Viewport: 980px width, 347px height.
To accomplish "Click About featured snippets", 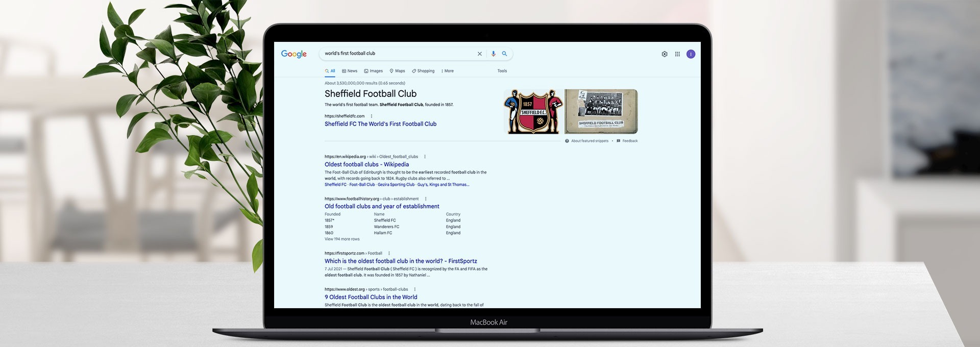I will coord(590,141).
